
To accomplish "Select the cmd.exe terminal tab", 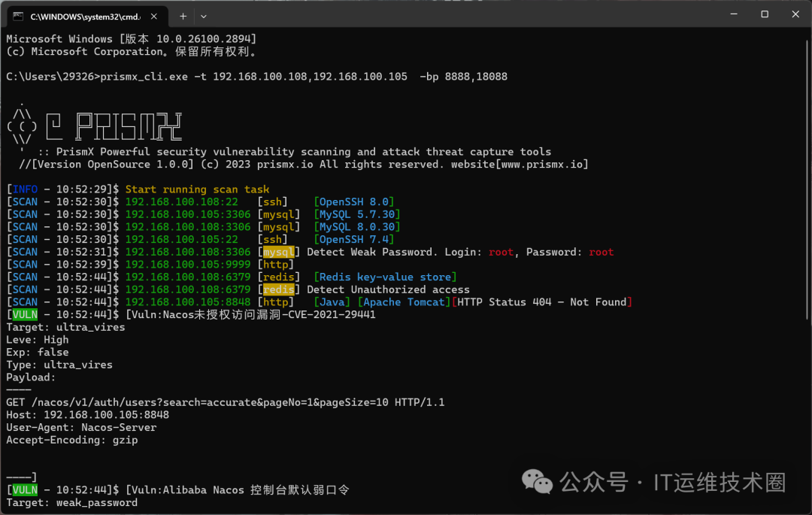I will click(x=87, y=17).
